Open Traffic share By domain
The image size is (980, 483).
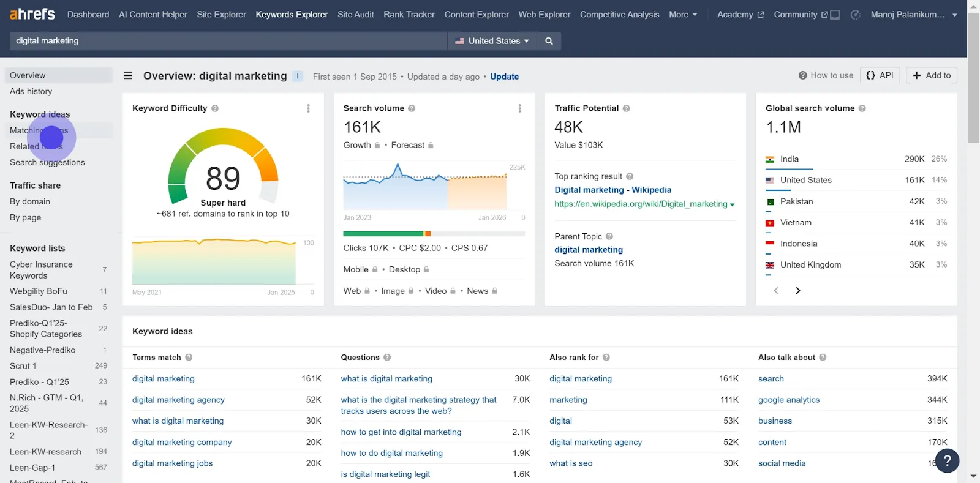point(30,201)
